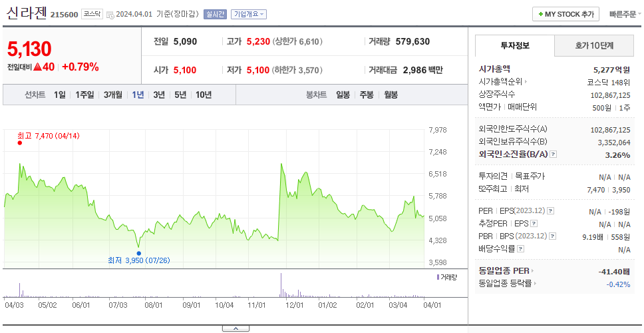
Task: Click the red 최고 7,470 chart marker
Action: tap(19, 143)
